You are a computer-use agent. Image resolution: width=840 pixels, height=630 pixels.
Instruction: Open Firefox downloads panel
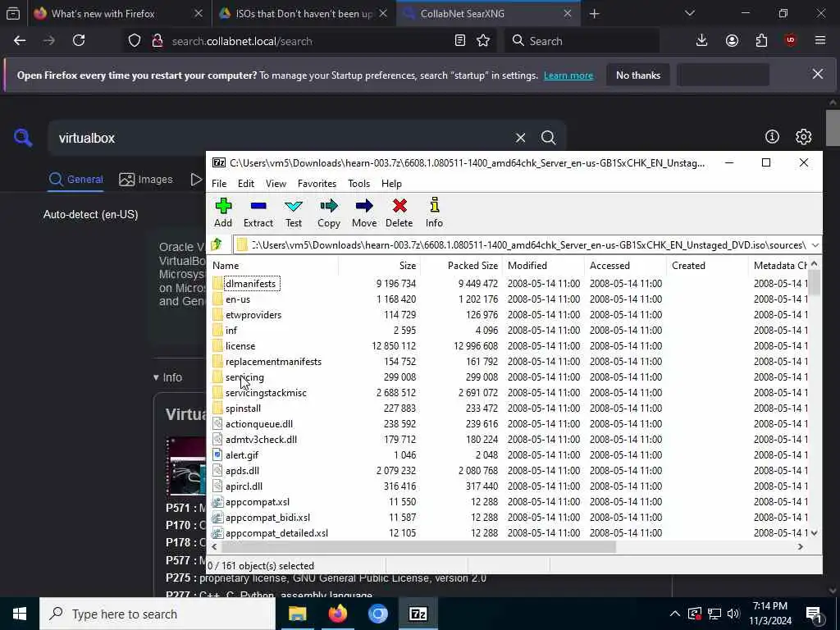[701, 41]
